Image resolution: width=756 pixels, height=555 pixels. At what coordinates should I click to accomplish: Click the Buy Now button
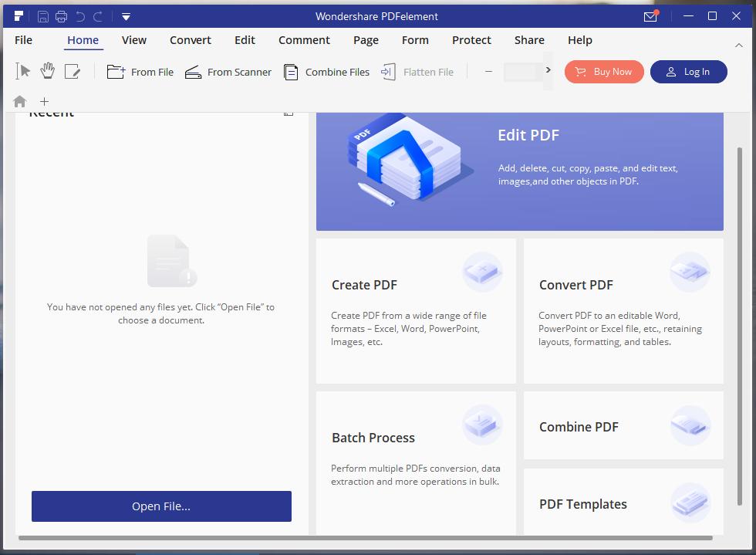[x=604, y=72]
